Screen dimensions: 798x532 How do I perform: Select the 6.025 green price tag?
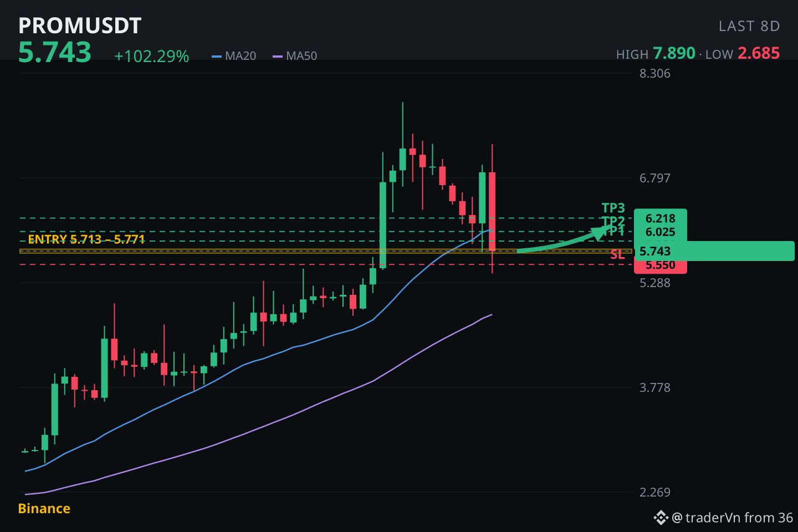pyautogui.click(x=661, y=232)
